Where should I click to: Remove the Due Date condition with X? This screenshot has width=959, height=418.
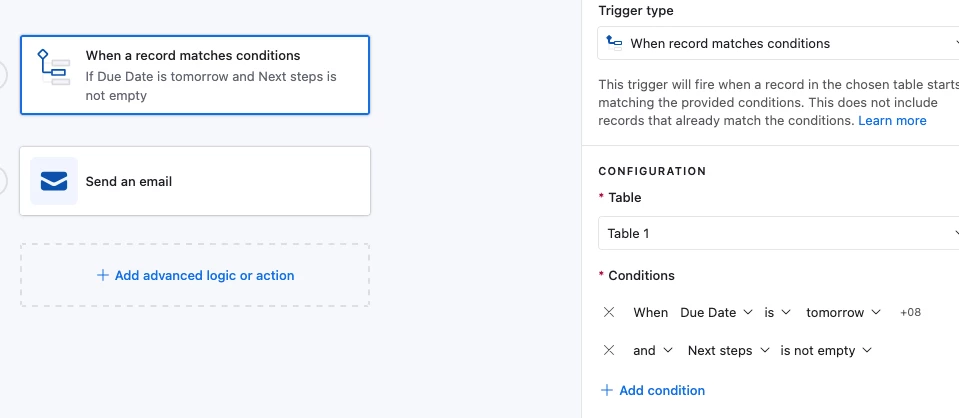(x=609, y=312)
